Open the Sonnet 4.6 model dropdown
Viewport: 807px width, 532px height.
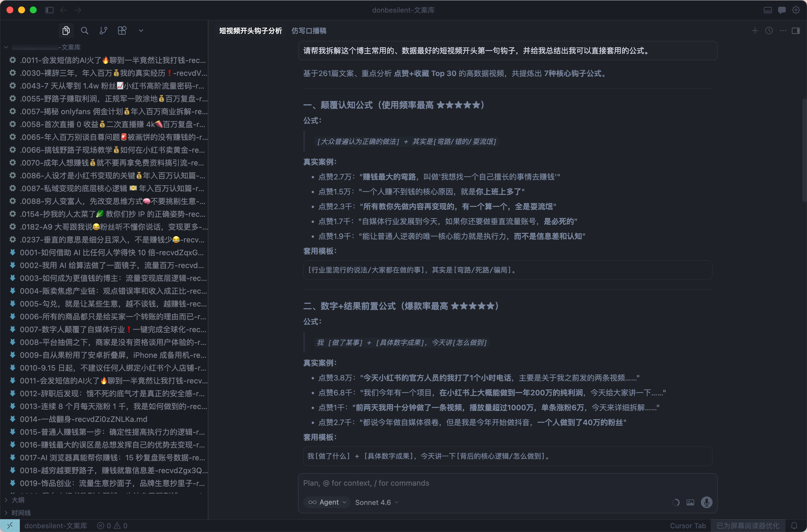377,502
